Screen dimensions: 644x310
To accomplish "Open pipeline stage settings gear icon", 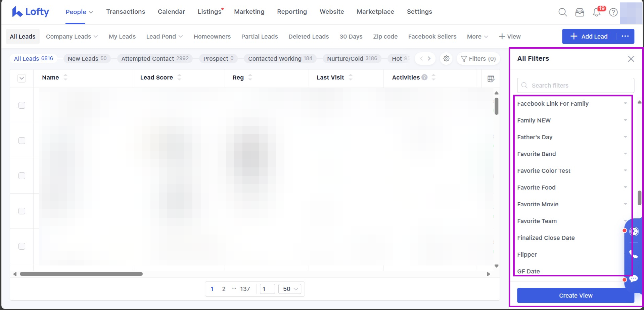I will [x=446, y=59].
